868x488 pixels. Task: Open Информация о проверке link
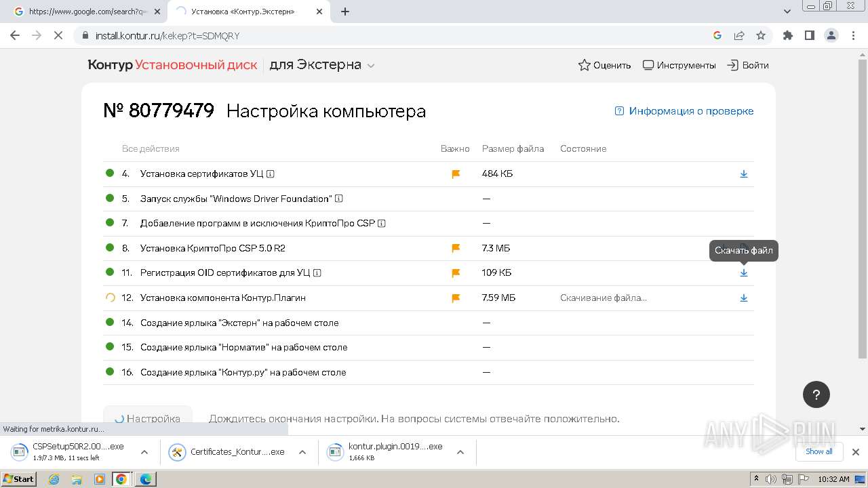click(684, 111)
